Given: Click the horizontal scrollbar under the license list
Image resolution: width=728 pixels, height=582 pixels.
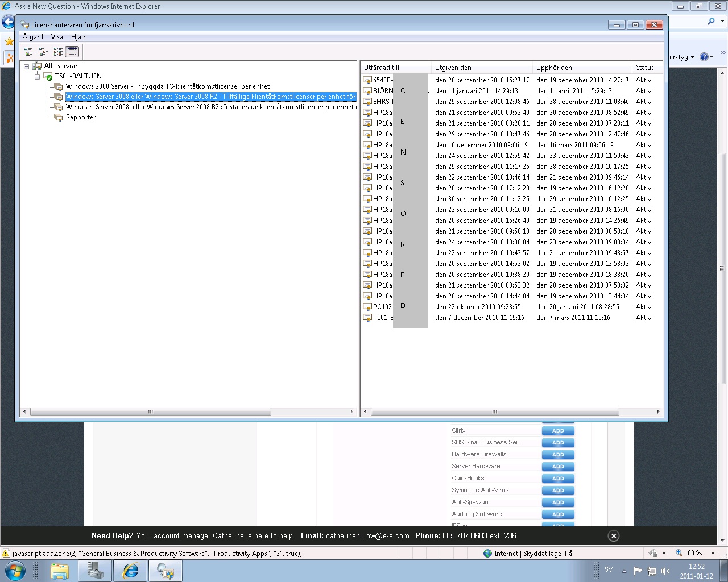Looking at the screenshot, I should tap(494, 411).
